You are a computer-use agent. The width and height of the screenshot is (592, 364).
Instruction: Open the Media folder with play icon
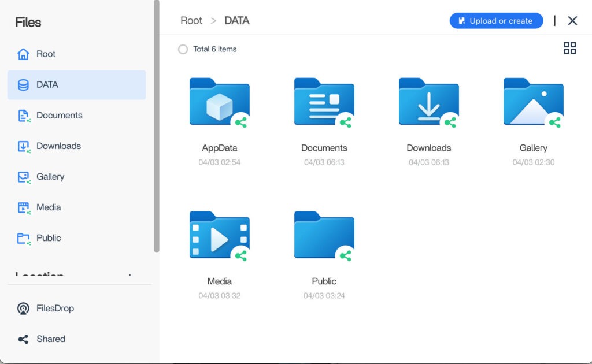(219, 236)
